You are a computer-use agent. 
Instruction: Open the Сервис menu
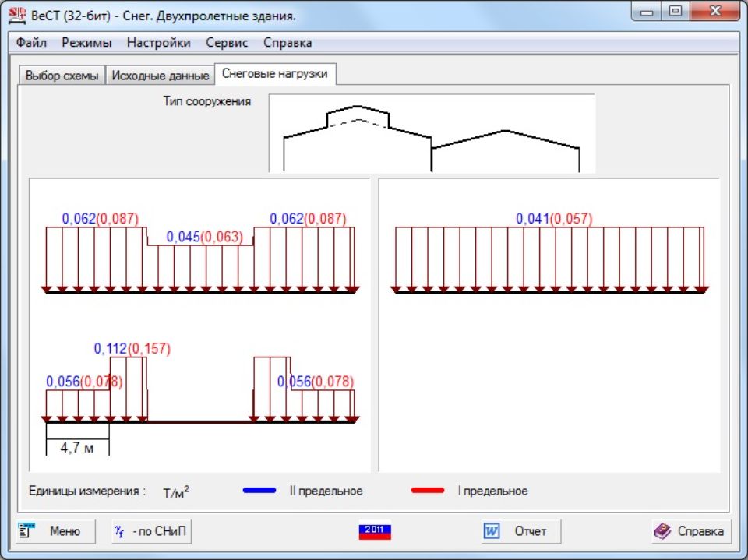(x=227, y=43)
